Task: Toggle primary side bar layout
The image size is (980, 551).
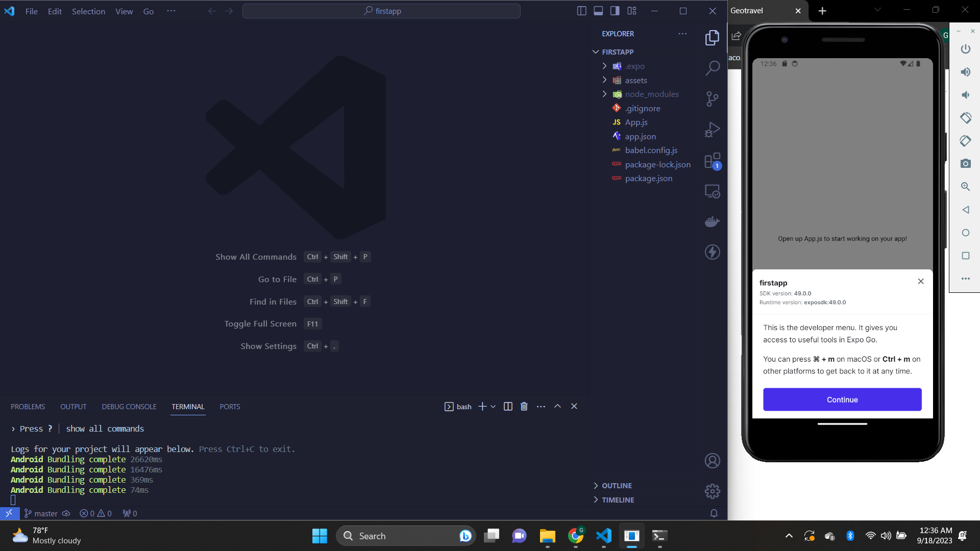Action: pos(581,11)
